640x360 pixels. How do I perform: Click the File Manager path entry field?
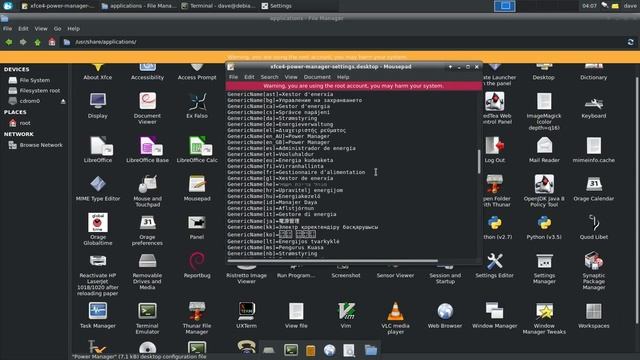pyautogui.click(x=343, y=42)
